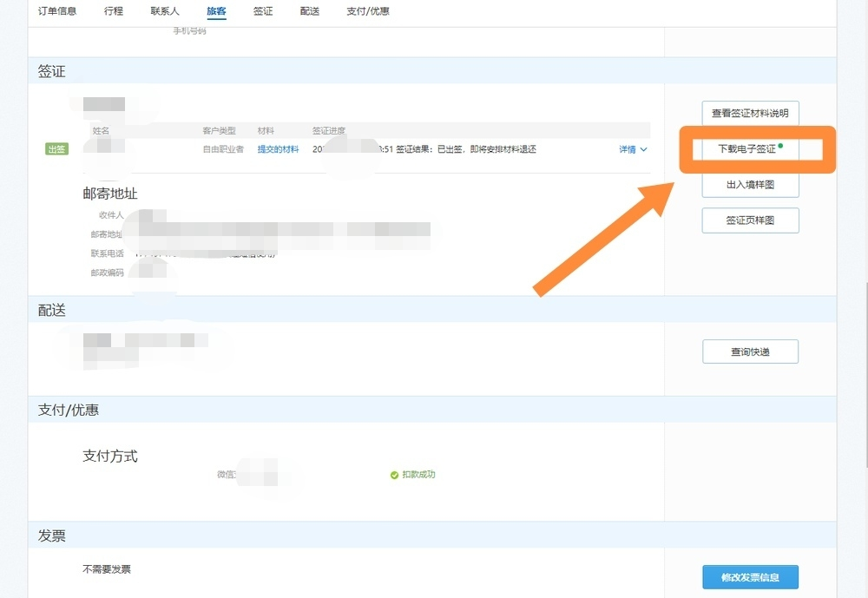The height and width of the screenshot is (598, 868).
Task: Select the 旅客 tab
Action: (x=216, y=11)
